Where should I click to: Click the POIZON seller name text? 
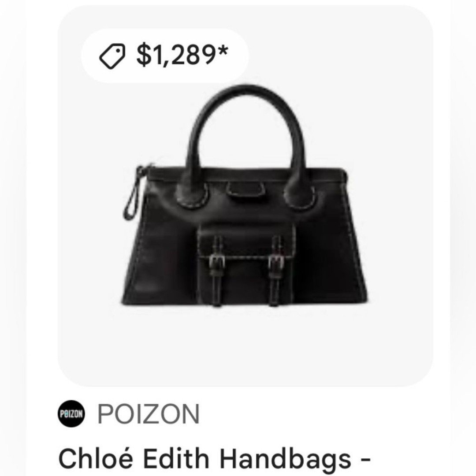tap(149, 414)
